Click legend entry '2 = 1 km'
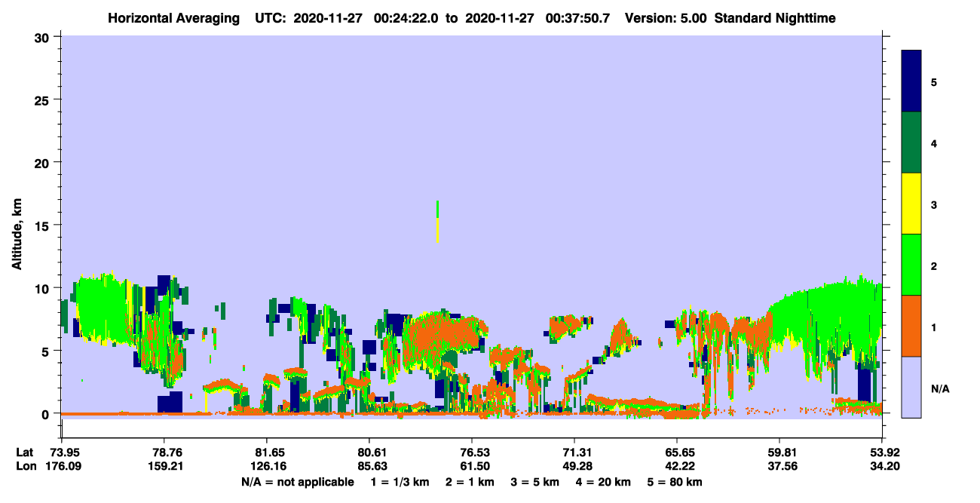The height and width of the screenshot is (503, 980). 469,482
